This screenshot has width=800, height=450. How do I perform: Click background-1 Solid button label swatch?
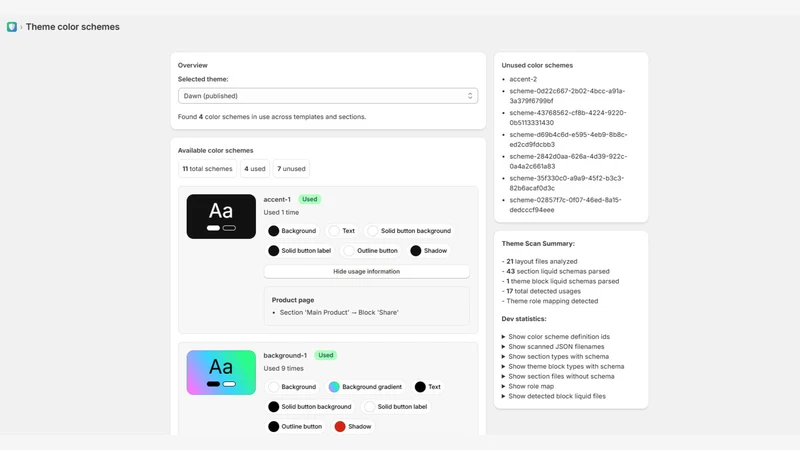tap(369, 407)
